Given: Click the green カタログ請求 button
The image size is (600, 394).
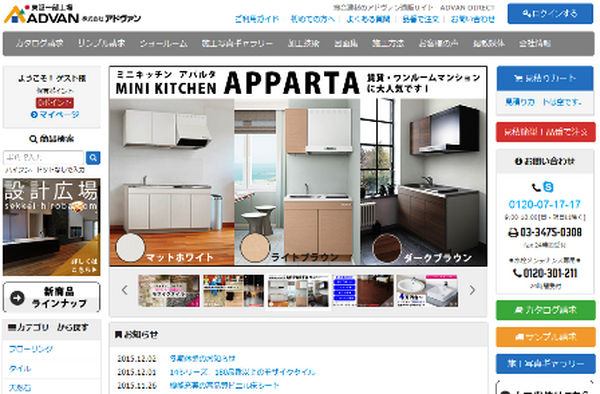Looking at the screenshot, I should click(x=546, y=310).
